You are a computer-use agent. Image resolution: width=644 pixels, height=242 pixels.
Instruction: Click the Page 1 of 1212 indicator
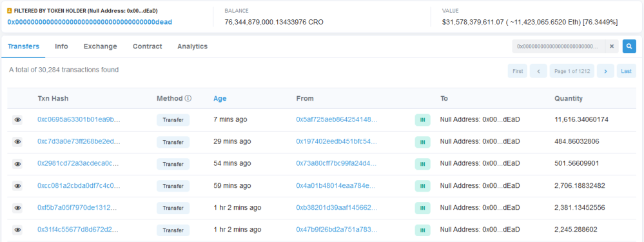572,71
